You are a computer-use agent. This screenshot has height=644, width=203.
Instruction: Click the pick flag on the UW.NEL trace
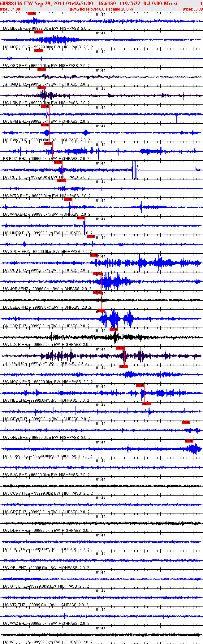(140, 385)
